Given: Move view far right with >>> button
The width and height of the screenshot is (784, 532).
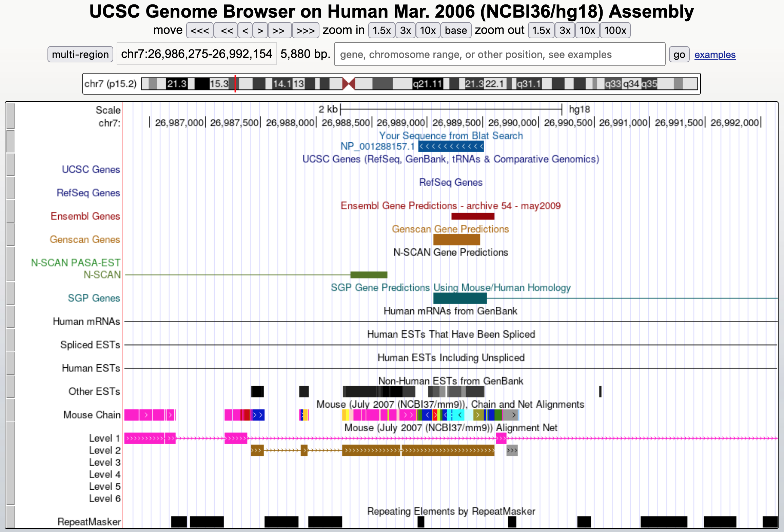Looking at the screenshot, I should (x=305, y=30).
